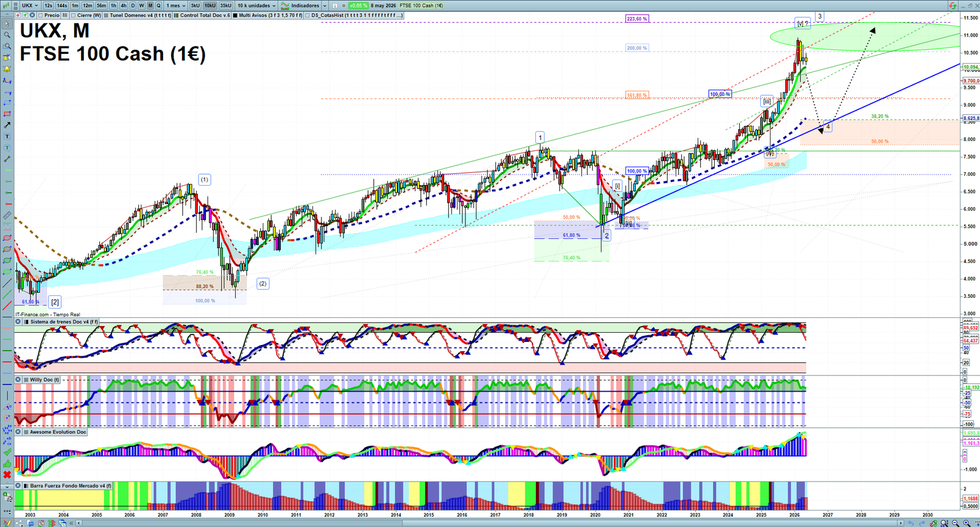Viewport: 980px width, 527px height.
Task: Click the red X delete icon
Action: point(7,474)
